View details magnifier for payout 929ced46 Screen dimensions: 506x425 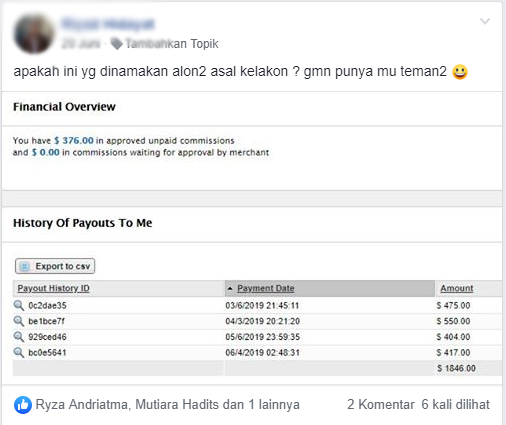click(19, 337)
